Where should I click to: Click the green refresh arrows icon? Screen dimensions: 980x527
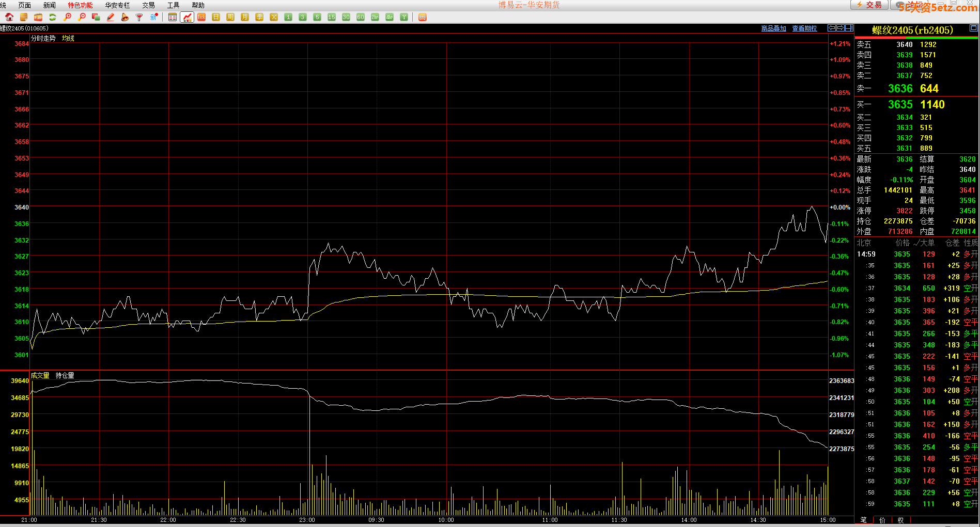[52, 17]
